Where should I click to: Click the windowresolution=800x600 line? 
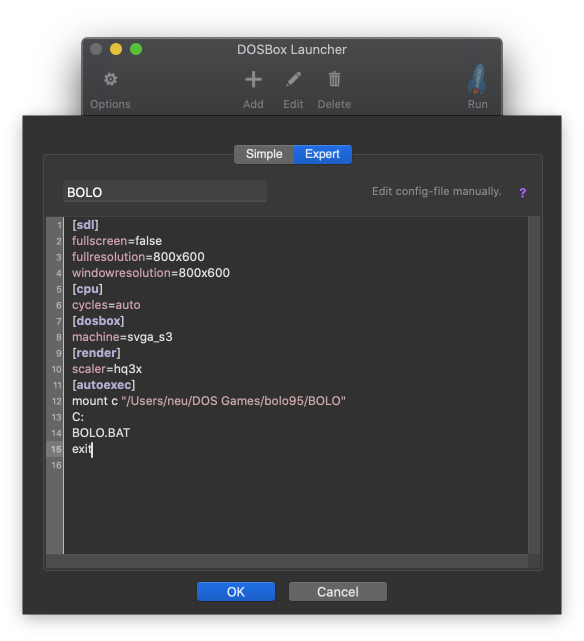click(x=151, y=273)
